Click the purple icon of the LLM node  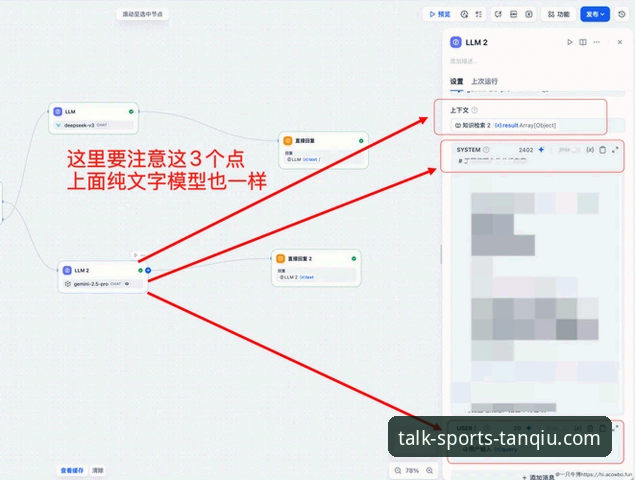(58, 111)
